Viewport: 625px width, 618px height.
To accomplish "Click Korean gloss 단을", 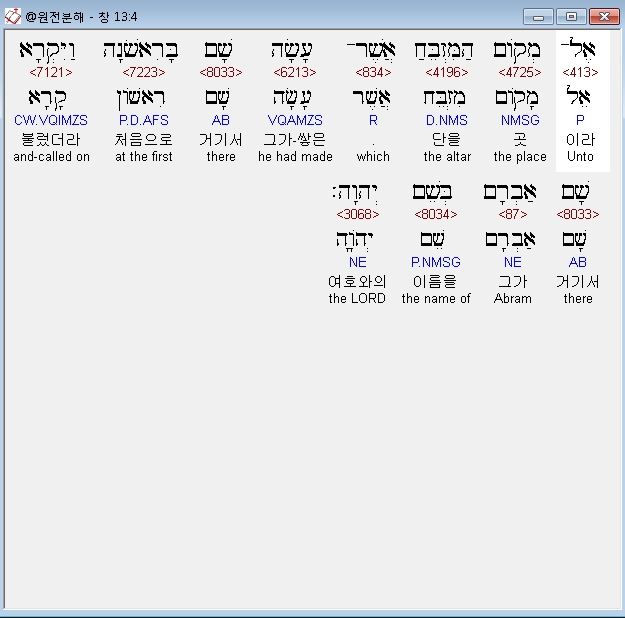I will click(x=447, y=140).
